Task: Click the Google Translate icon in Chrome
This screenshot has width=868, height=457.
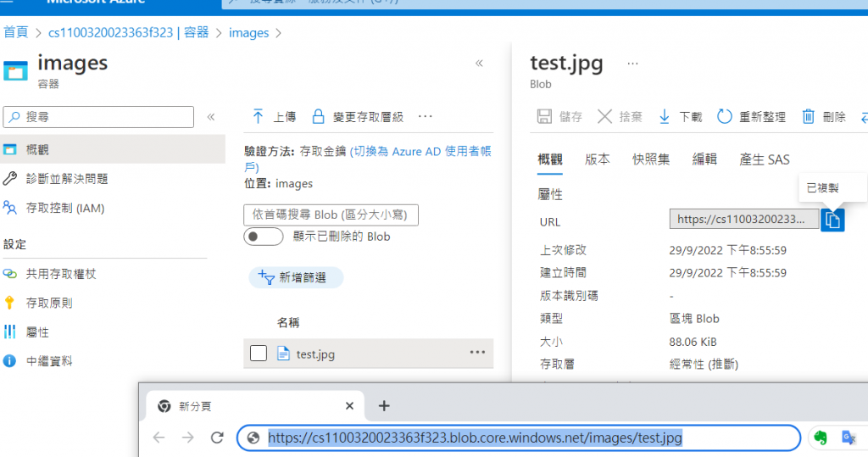Action: point(849,437)
